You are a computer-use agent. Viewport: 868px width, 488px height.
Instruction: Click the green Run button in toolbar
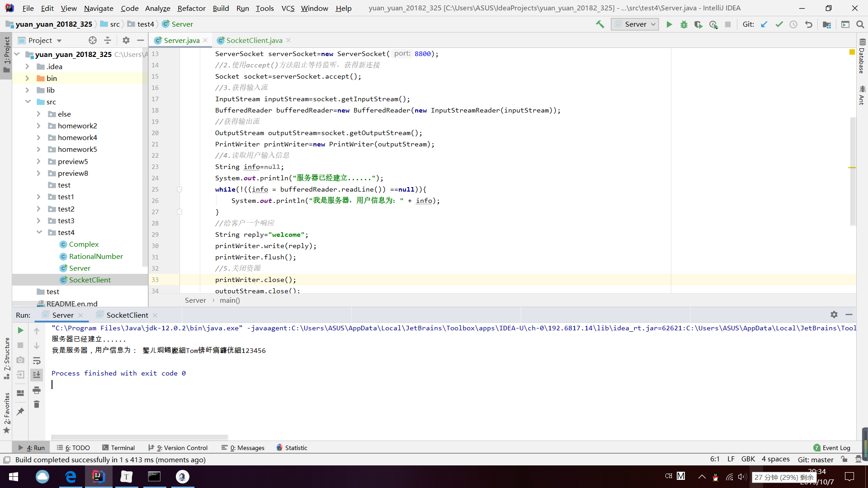click(x=669, y=24)
